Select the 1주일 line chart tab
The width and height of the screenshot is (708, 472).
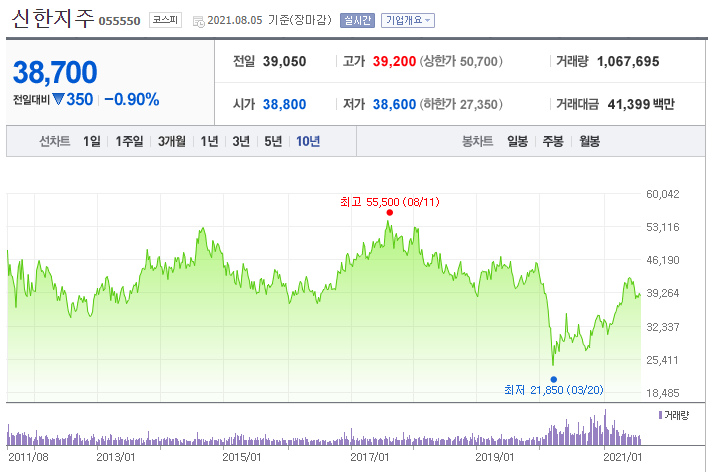[x=129, y=141]
